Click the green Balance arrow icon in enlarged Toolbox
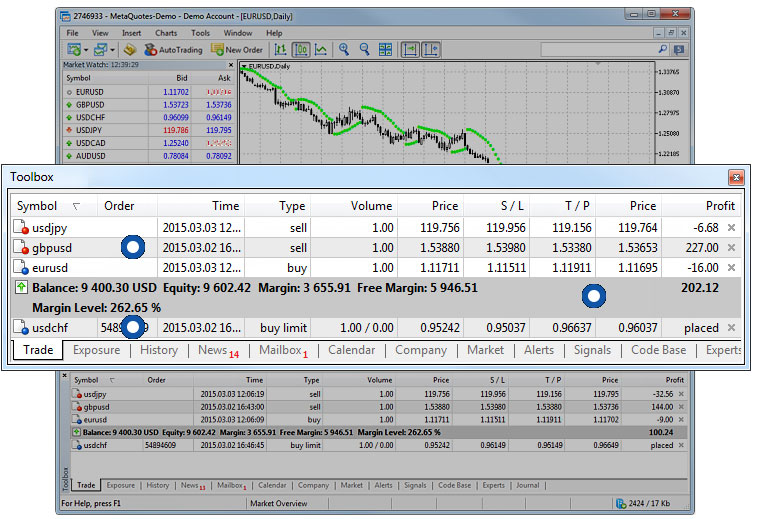This screenshot has width=757, height=519. coord(21,287)
